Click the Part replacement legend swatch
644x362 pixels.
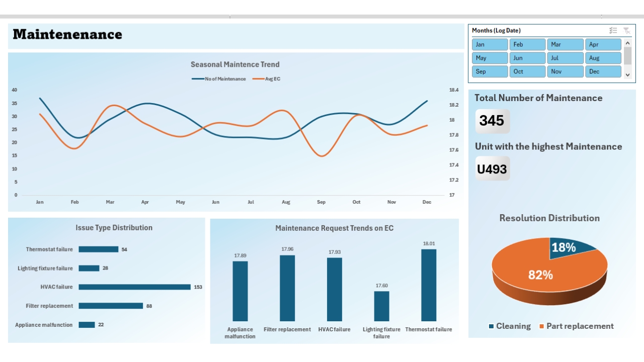coord(541,326)
